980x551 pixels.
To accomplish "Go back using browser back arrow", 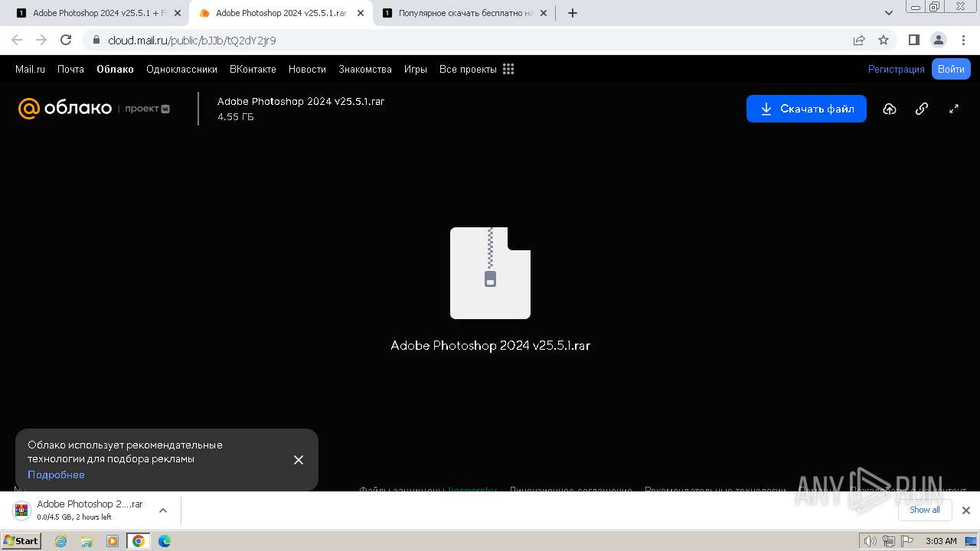I will click(x=17, y=40).
